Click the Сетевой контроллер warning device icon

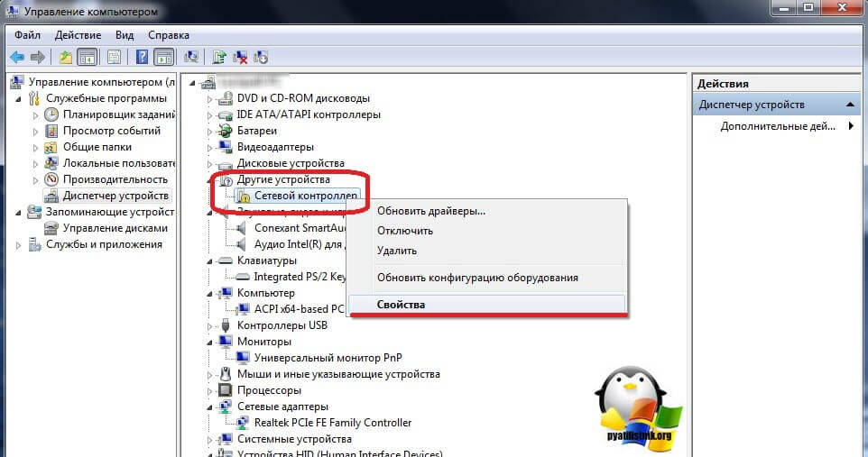coord(243,195)
